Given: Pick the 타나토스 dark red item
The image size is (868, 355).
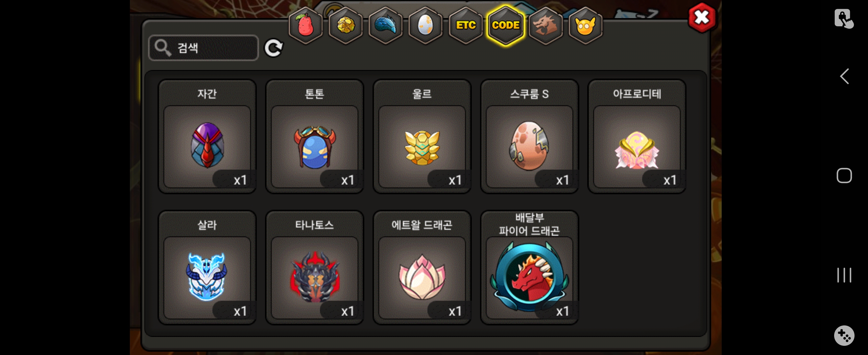Looking at the screenshot, I should 314,268.
